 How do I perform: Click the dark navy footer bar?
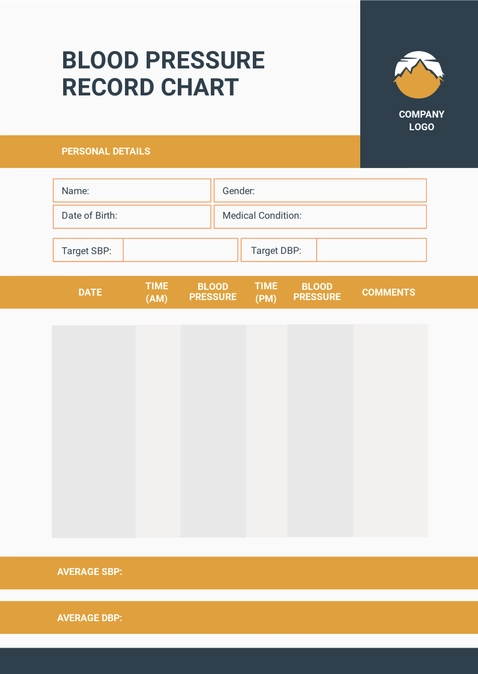(x=239, y=661)
